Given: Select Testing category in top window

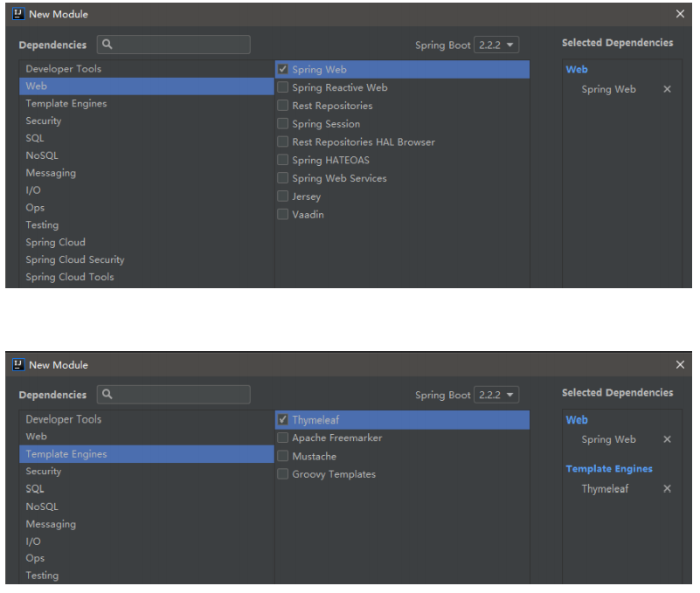Looking at the screenshot, I should pos(147,225).
